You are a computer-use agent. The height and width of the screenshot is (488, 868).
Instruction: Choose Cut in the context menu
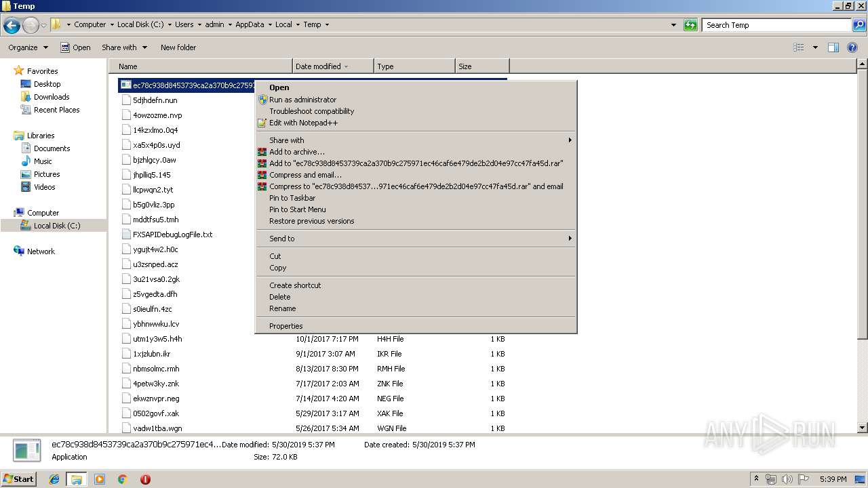[x=416, y=256]
